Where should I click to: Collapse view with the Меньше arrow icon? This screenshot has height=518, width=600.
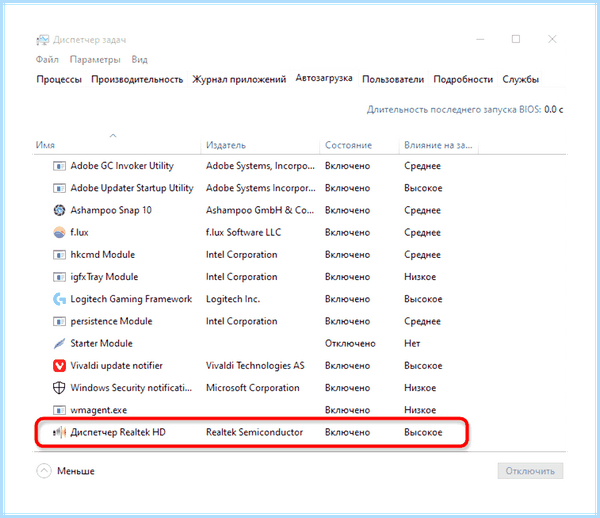(44, 471)
